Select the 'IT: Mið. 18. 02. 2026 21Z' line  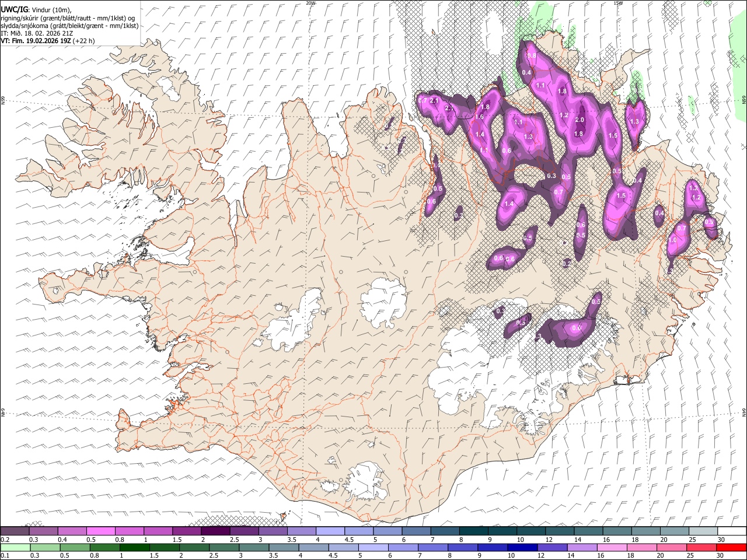tap(37, 33)
